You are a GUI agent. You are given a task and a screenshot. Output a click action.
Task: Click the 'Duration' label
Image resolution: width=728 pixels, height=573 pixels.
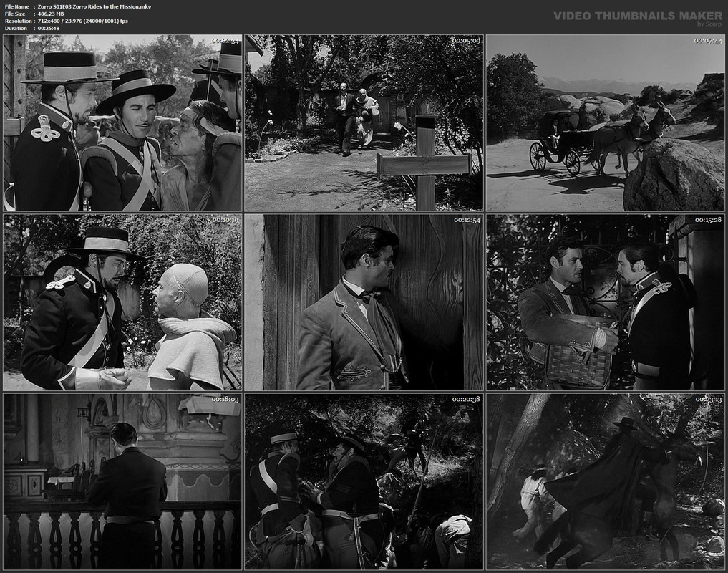coord(16,29)
